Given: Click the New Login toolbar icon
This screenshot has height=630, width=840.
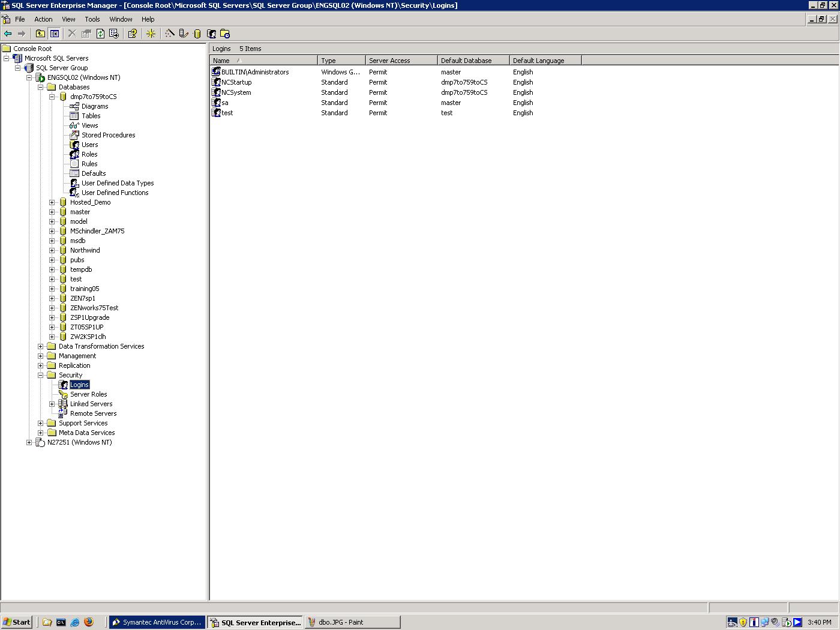Looking at the screenshot, I should [x=211, y=34].
